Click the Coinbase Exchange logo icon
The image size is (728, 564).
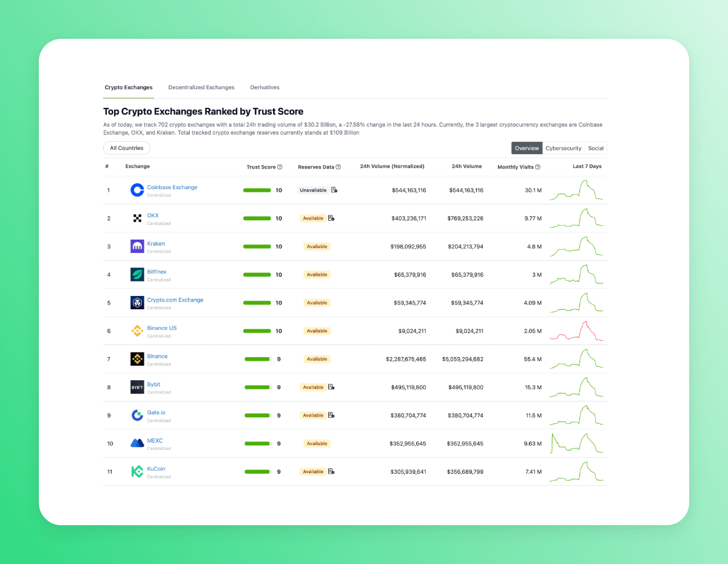tap(137, 190)
